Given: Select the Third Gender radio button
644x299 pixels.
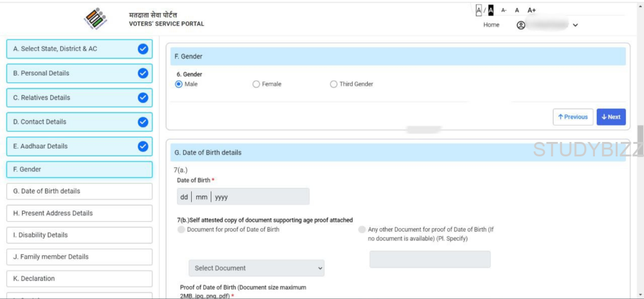Looking at the screenshot, I should click(333, 84).
